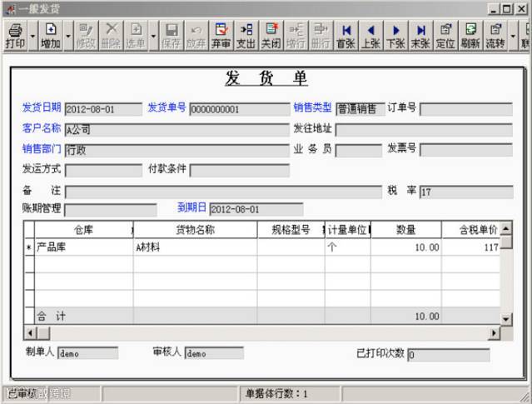Click the 保存 save icon
532x404 pixels.
[172, 36]
